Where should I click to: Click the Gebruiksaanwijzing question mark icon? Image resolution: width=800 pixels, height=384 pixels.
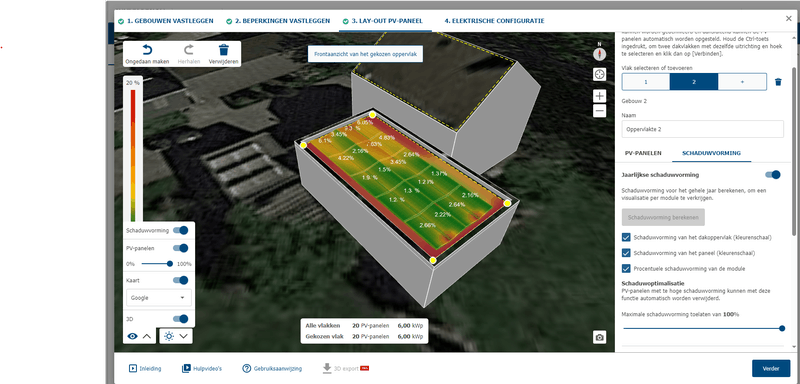pos(247,368)
